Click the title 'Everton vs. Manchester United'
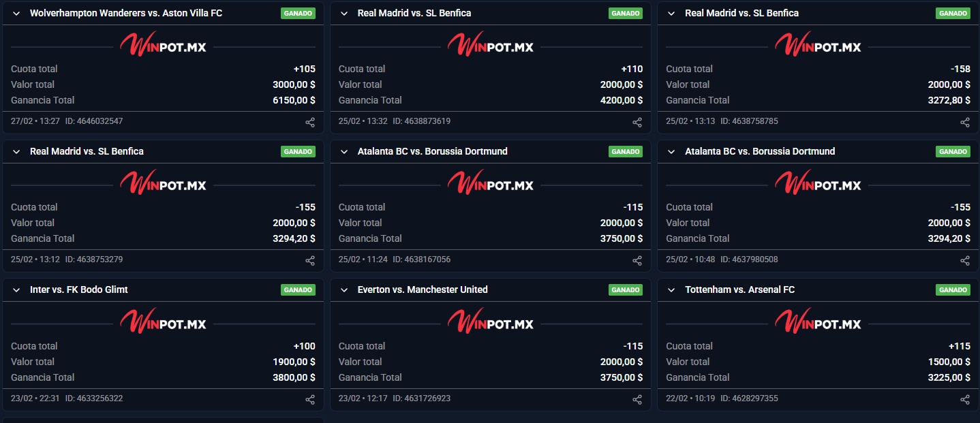Screen dimensions: 980x423 point(423,289)
